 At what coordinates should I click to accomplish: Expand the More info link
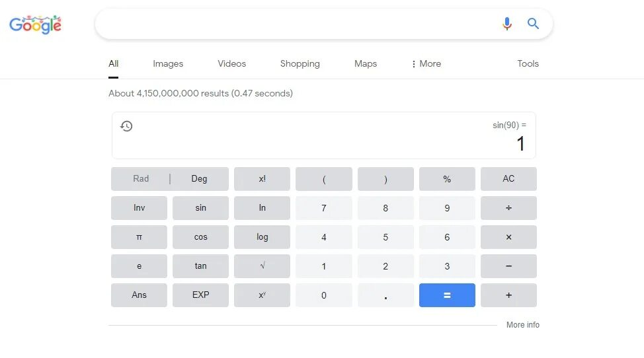(x=522, y=325)
